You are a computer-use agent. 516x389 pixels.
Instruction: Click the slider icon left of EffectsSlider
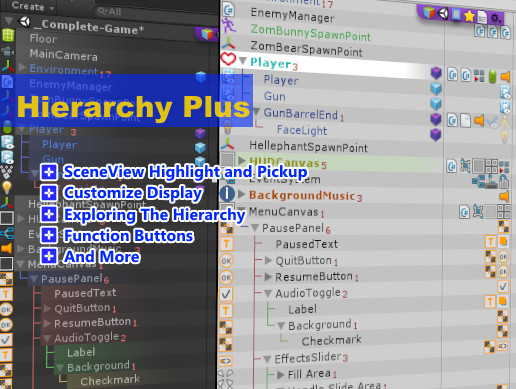[225, 361]
